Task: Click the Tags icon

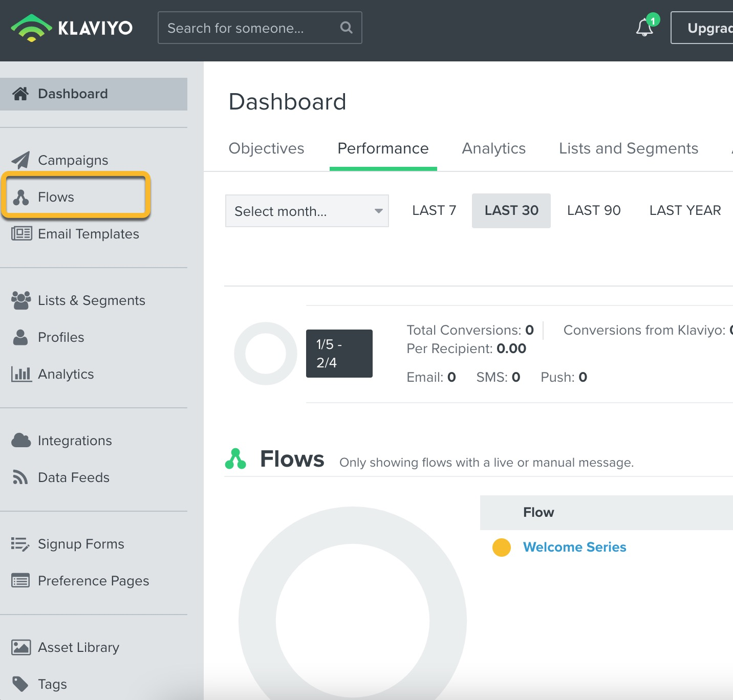Action: [x=20, y=684]
